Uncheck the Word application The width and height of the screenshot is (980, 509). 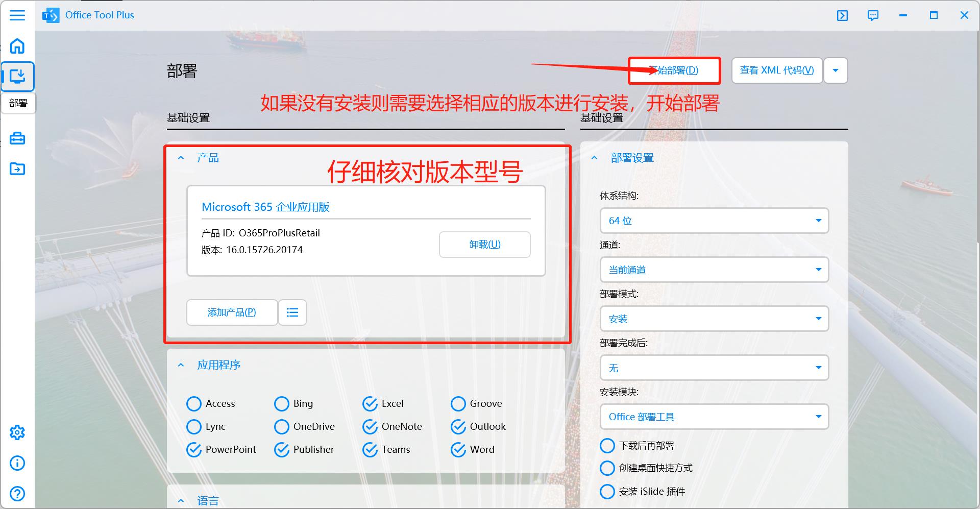[457, 449]
